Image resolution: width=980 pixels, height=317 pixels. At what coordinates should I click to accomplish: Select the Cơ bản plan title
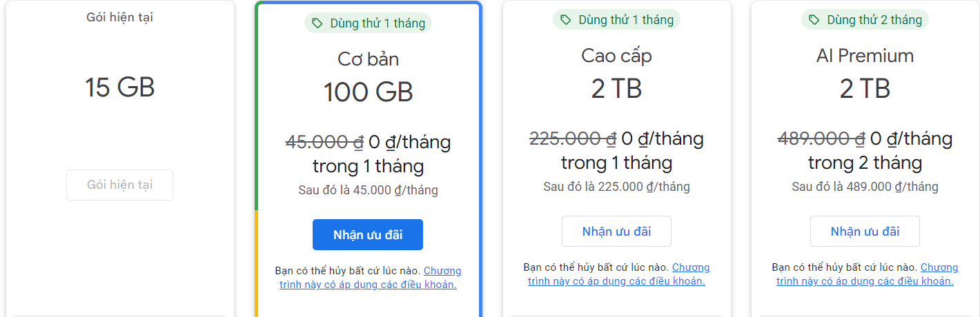click(368, 59)
